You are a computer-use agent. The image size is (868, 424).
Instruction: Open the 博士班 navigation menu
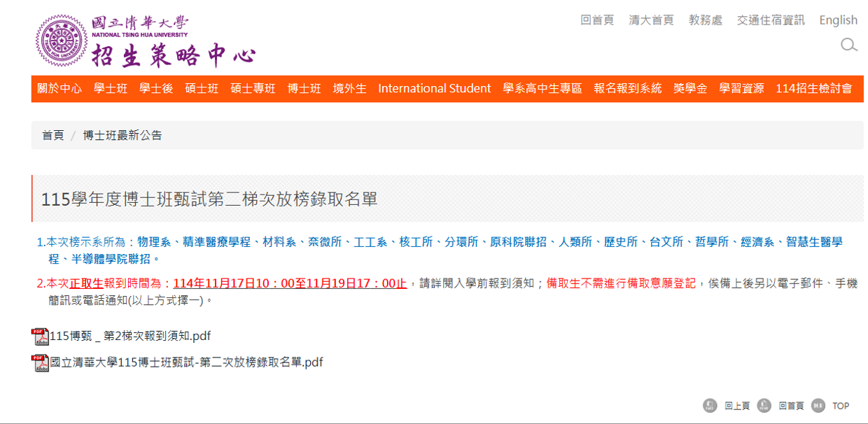303,89
